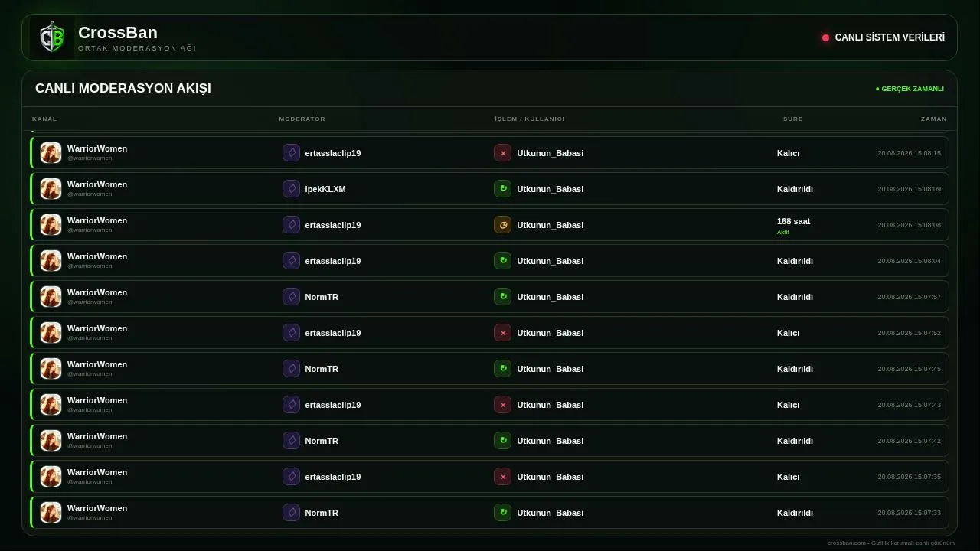Click the red ban icon in the 15:07:35 row
The height and width of the screenshot is (551, 980).
pyautogui.click(x=502, y=477)
